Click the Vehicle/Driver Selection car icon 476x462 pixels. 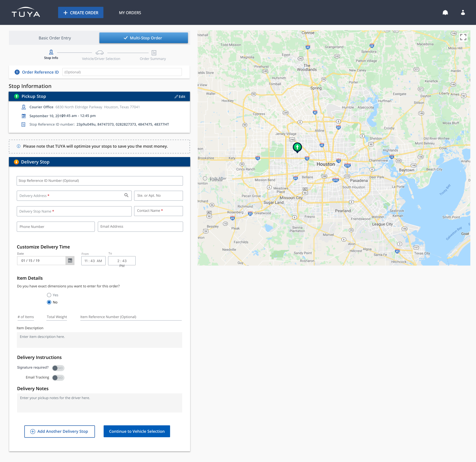(100, 52)
